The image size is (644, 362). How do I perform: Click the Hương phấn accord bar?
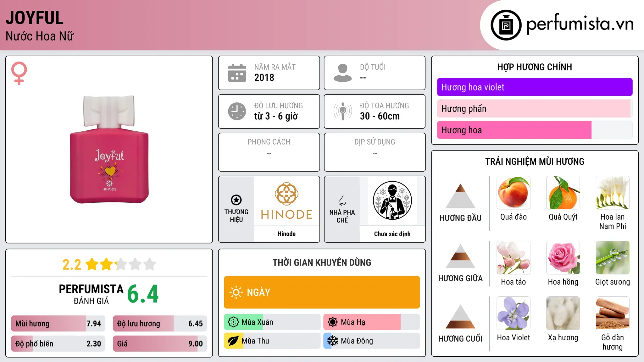[535, 108]
